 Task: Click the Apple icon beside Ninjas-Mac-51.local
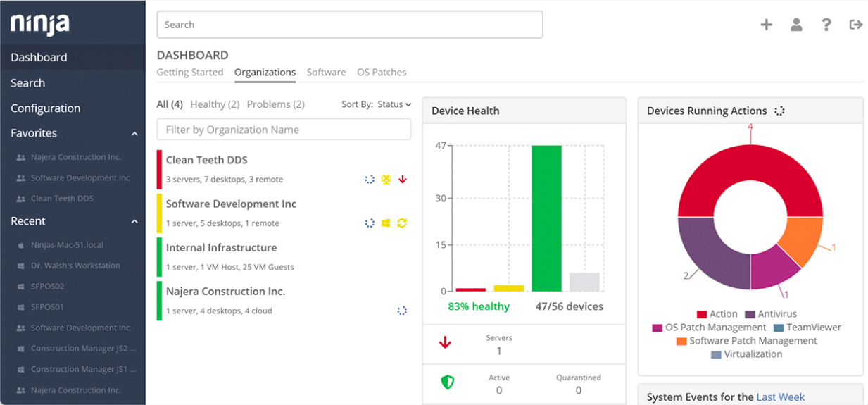click(x=20, y=245)
